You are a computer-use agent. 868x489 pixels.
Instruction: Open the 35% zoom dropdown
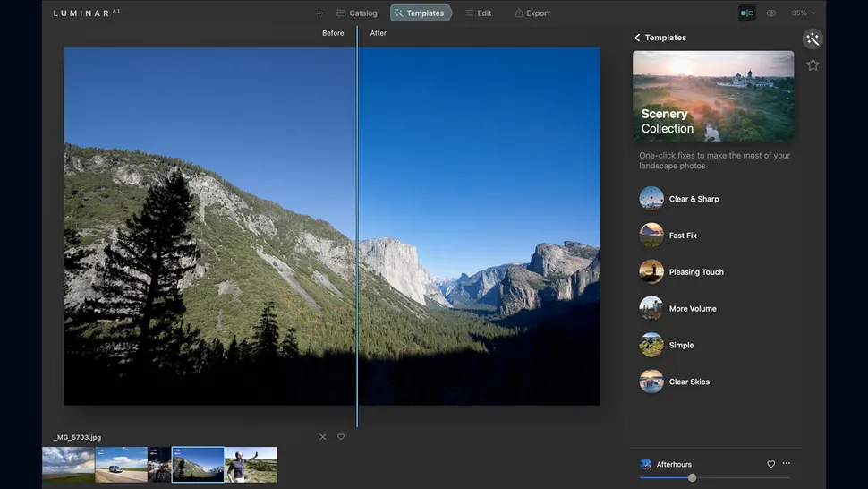[x=803, y=13]
